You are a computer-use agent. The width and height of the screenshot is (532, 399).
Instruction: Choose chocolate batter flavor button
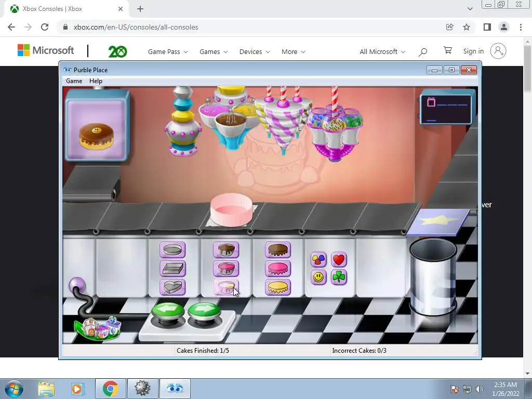(x=226, y=250)
